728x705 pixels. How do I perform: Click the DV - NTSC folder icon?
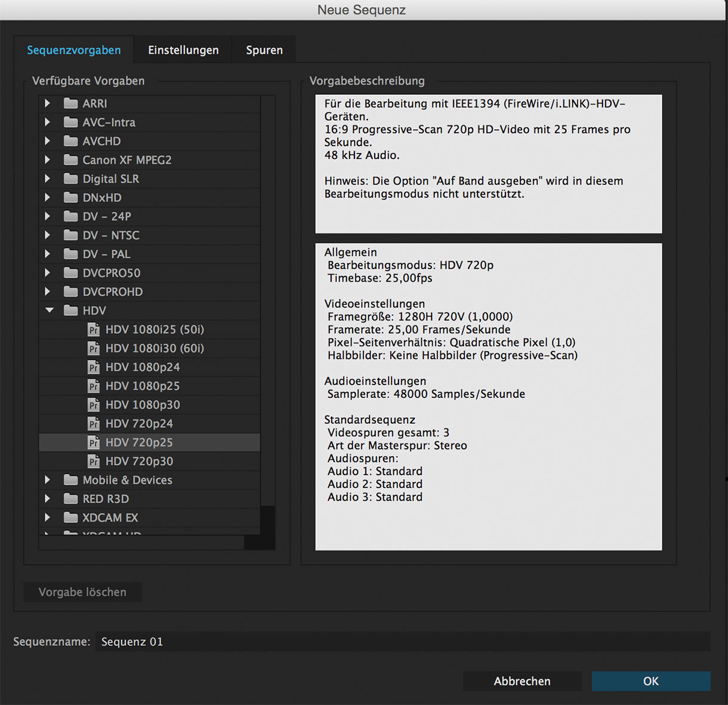(71, 235)
